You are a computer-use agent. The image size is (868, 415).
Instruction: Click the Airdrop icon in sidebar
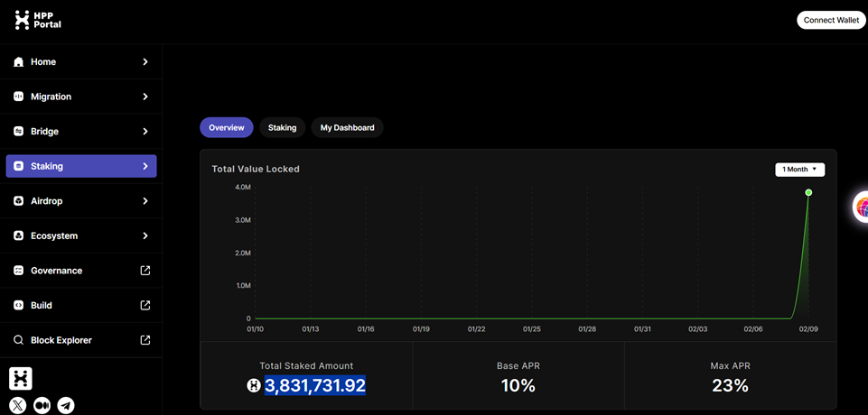19,201
